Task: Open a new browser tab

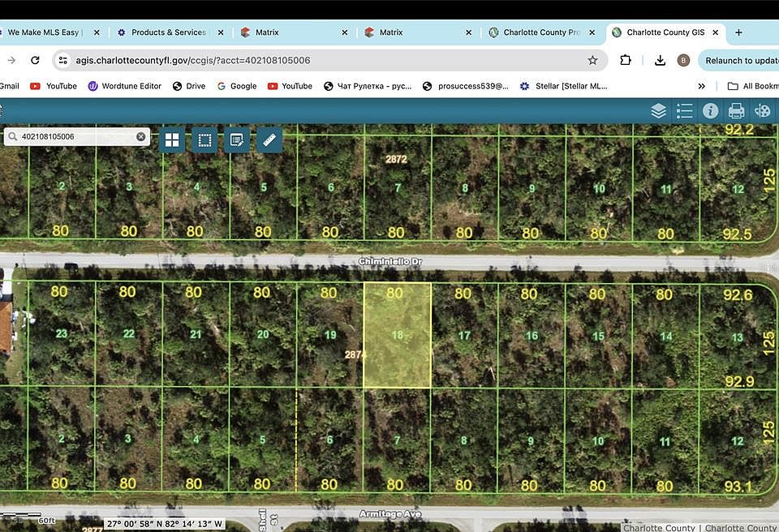Action: click(738, 32)
